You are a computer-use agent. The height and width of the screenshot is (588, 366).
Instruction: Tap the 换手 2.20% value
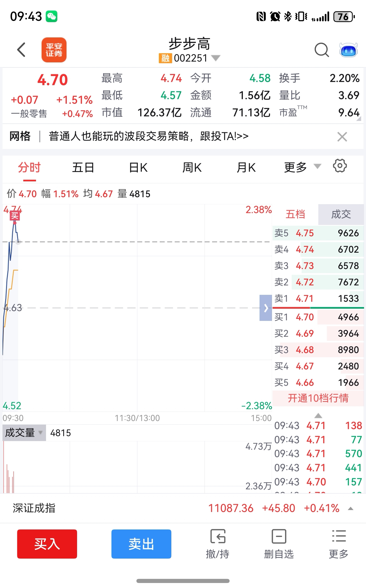pyautogui.click(x=345, y=78)
